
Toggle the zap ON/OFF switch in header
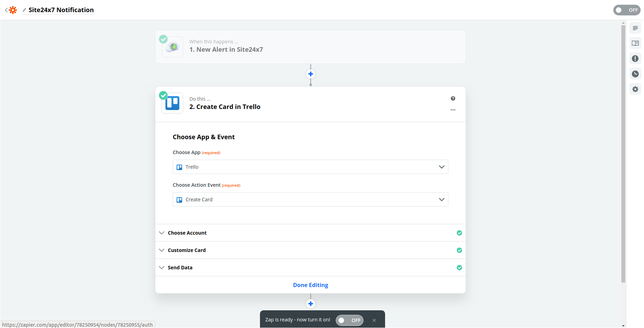click(x=627, y=10)
